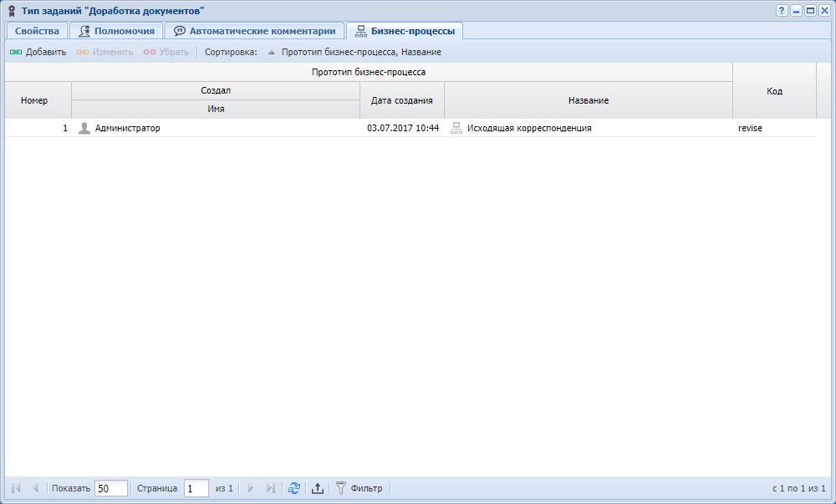Click the export upload icon
The image size is (836, 504).
pos(317,488)
